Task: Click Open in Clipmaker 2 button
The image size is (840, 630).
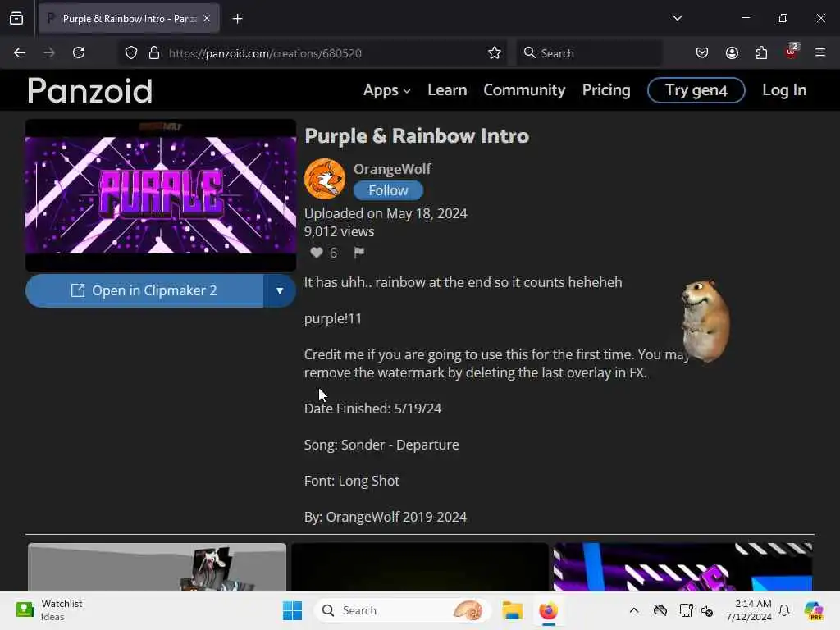Action: [144, 291]
